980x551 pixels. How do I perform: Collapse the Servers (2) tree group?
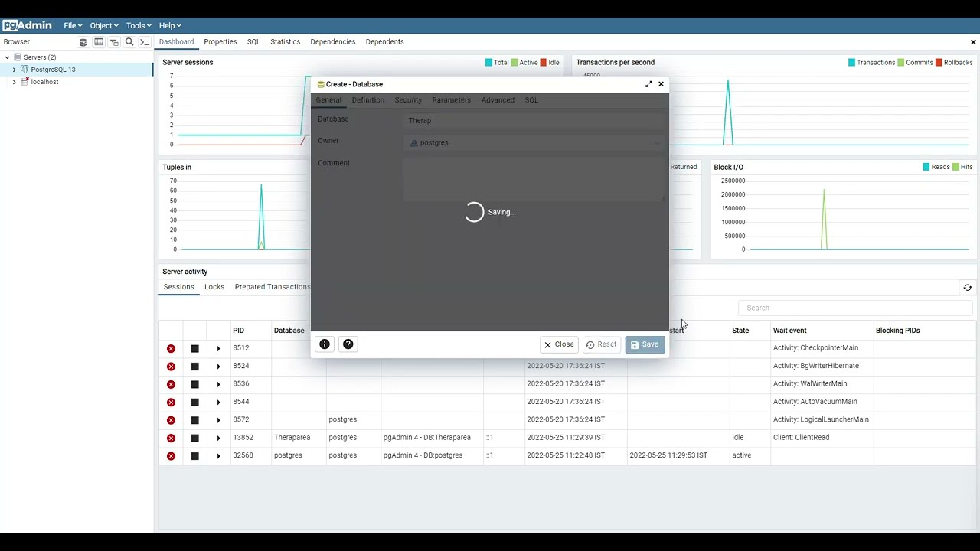pos(7,57)
